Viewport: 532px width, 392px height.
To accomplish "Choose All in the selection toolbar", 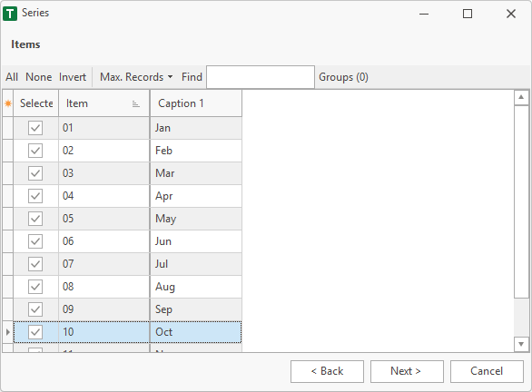I will (x=12, y=77).
